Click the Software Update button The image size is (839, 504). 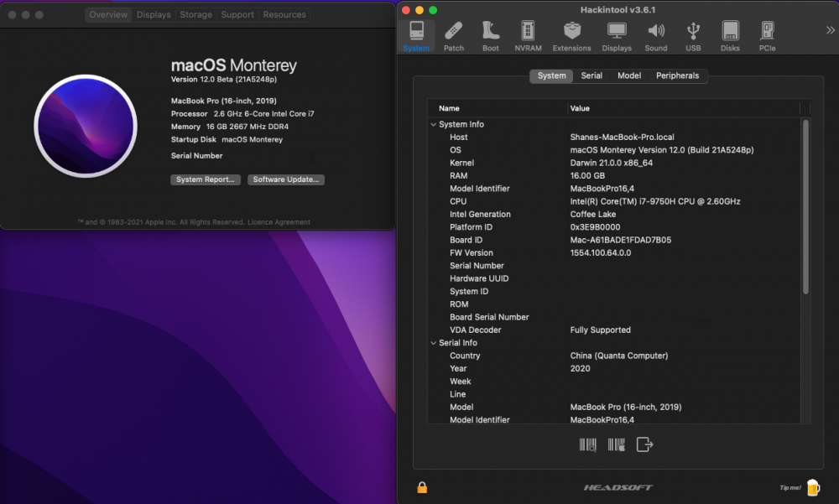[286, 179]
